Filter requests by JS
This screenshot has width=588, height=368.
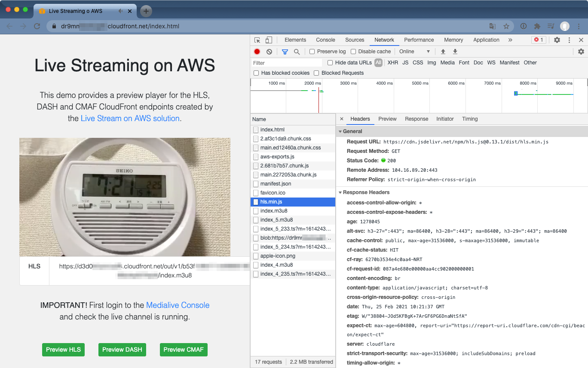pos(405,63)
